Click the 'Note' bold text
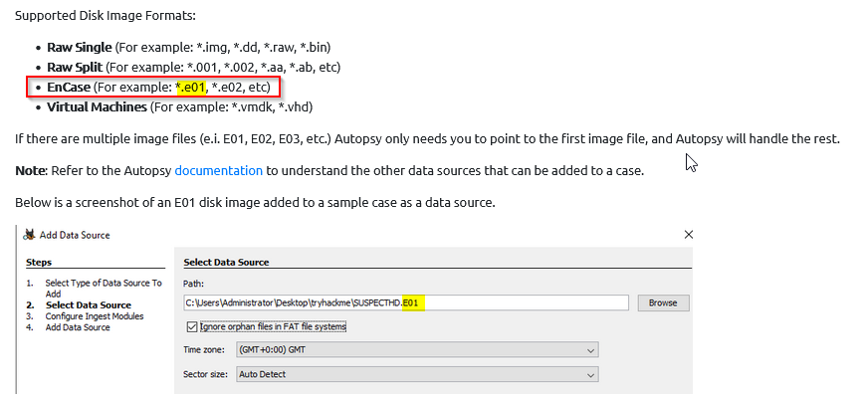Screen dimensions: 868x400 29,171
